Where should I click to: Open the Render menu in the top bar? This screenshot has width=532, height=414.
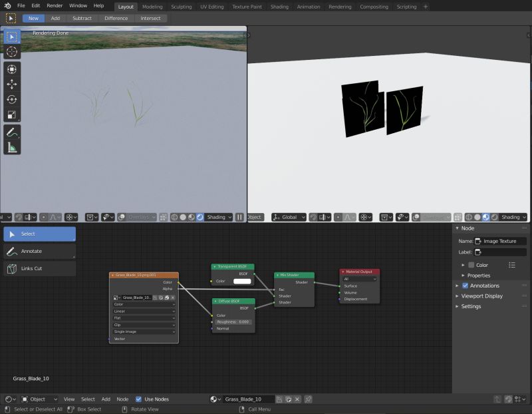point(54,5)
